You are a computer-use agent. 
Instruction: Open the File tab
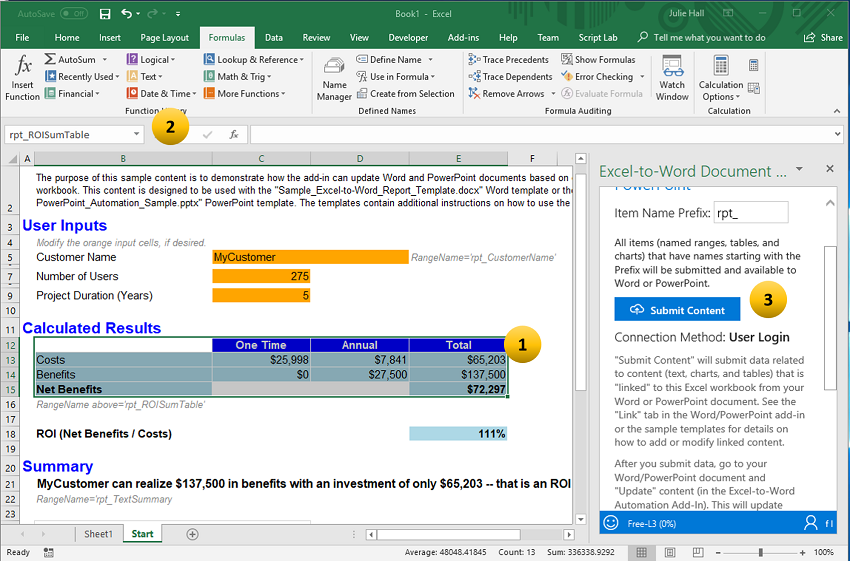(22, 37)
